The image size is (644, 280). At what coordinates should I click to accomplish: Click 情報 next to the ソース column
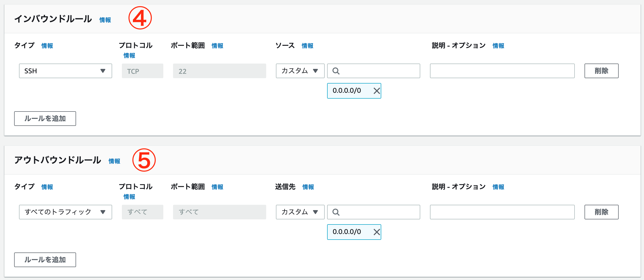[307, 46]
